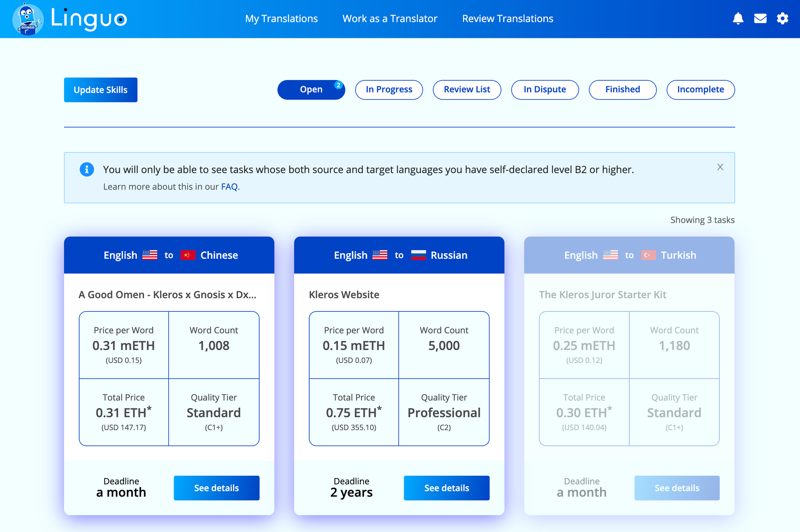Click the blue info icon in banner
This screenshot has width=800, height=532.
coord(87,169)
